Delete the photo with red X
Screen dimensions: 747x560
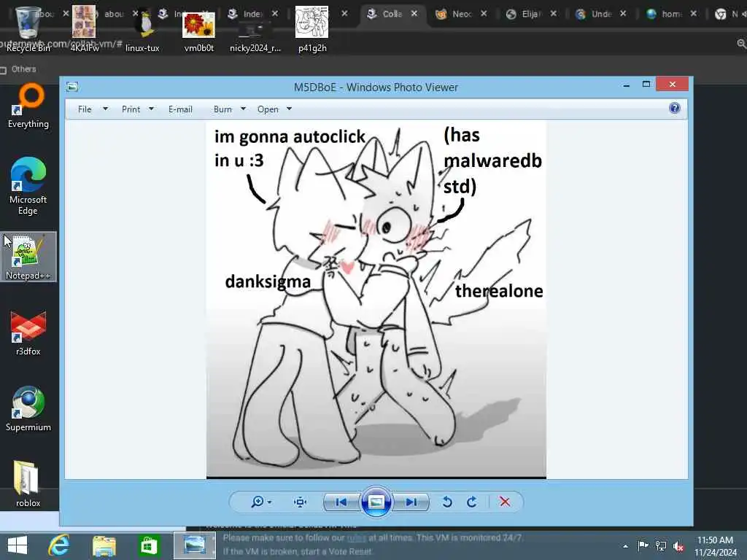pos(505,502)
